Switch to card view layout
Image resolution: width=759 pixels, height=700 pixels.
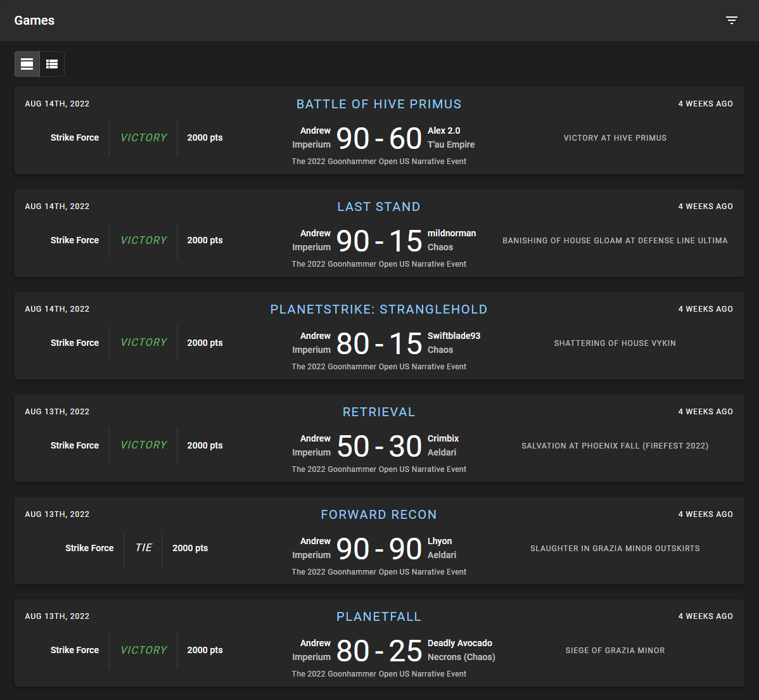point(27,64)
